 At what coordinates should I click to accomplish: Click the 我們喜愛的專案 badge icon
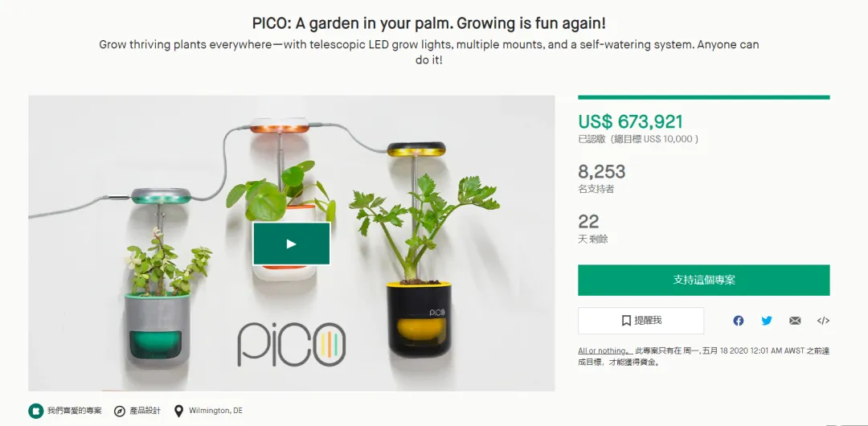pos(36,411)
